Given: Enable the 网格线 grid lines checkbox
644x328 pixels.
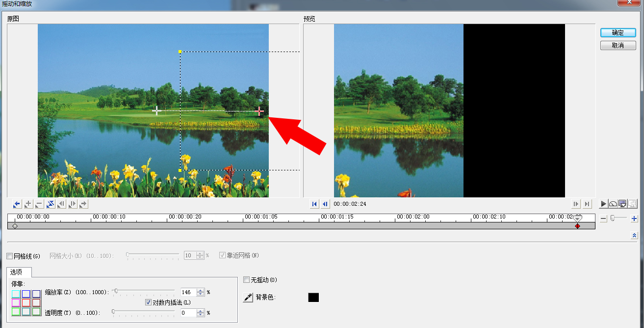Looking at the screenshot, I should (x=10, y=256).
